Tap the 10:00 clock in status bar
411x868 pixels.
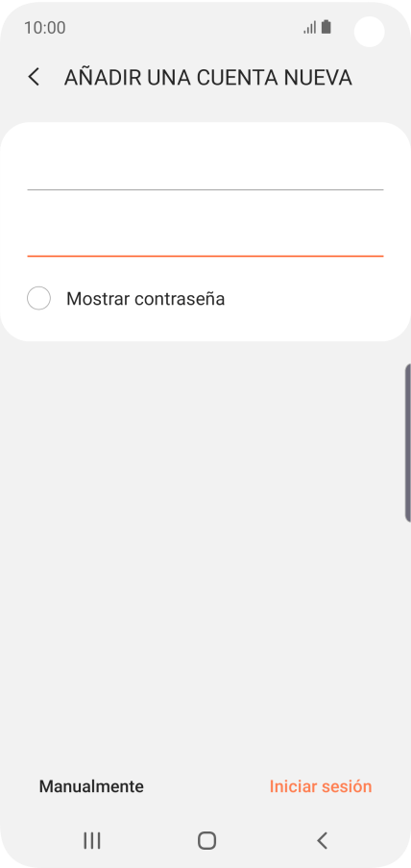pyautogui.click(x=45, y=28)
